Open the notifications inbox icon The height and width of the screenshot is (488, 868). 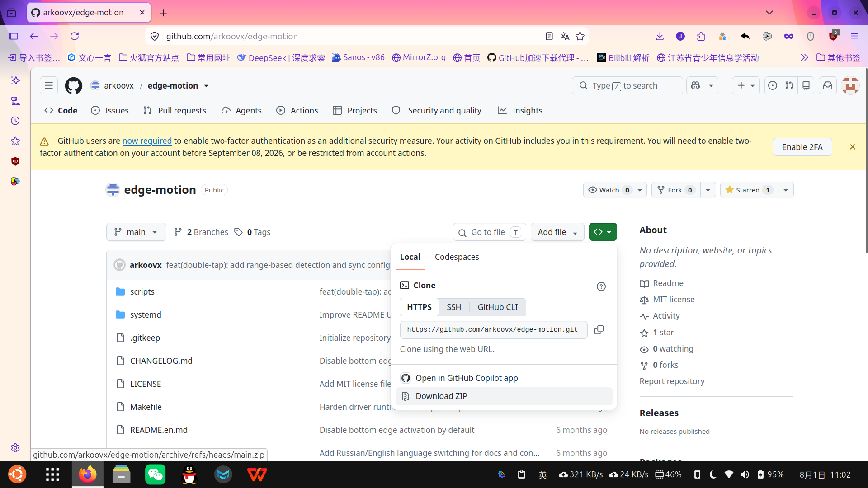828,85
